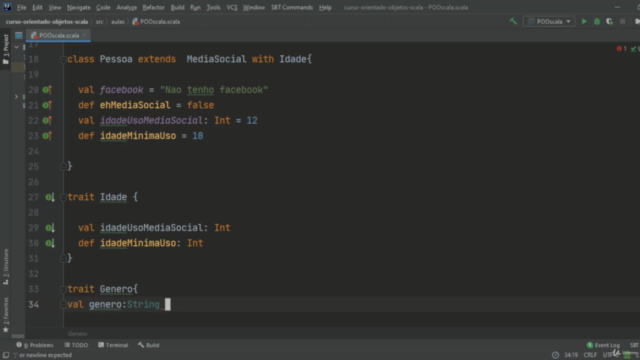This screenshot has height=360, width=640.
Task: Close the POOscala.scala editor tab
Action: 84,36
